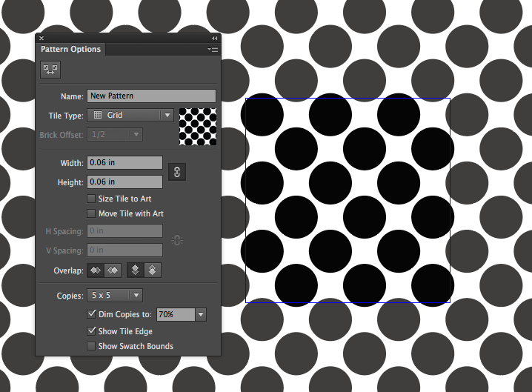Open the Tile Type Grid dropdown
This screenshot has width=532, height=392.
[130, 116]
